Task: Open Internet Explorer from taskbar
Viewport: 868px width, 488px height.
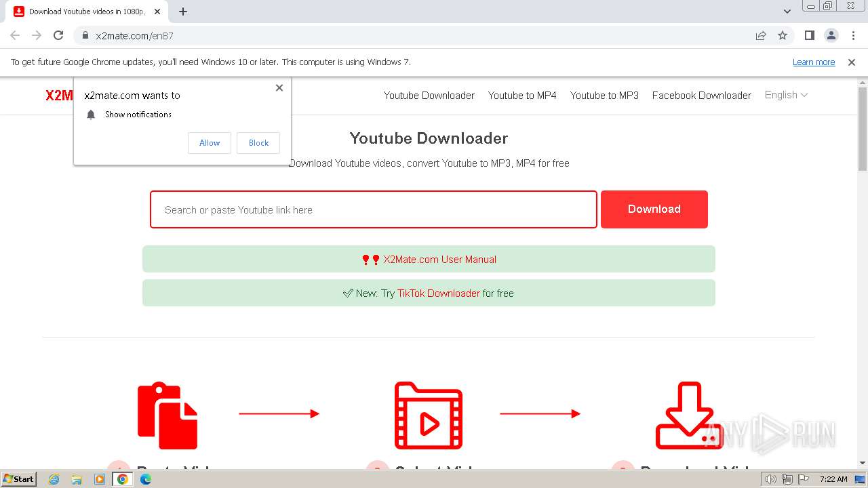Action: 54,479
